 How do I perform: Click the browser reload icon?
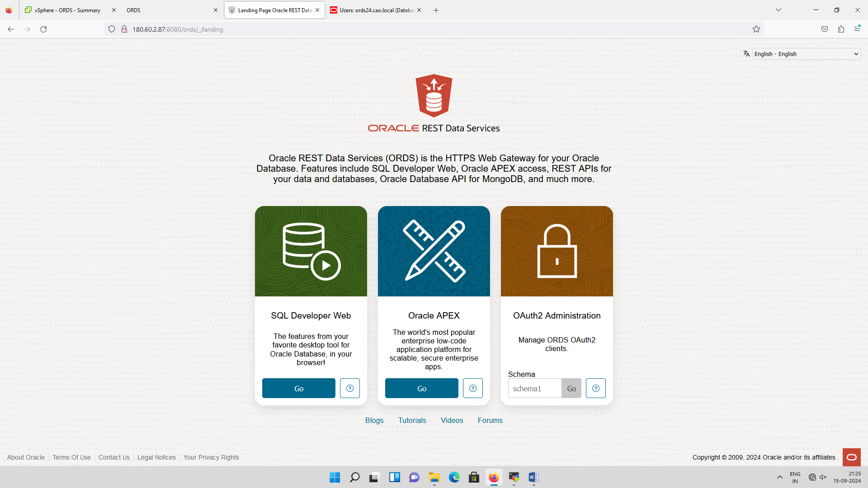coord(43,29)
